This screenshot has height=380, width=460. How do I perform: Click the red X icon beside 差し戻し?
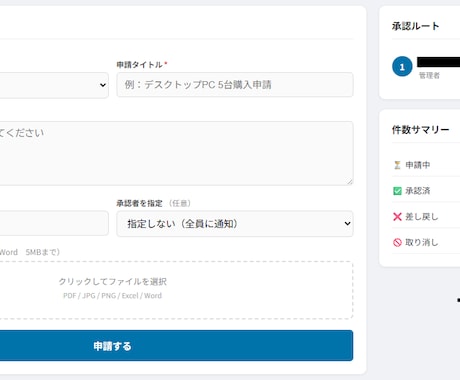point(397,217)
